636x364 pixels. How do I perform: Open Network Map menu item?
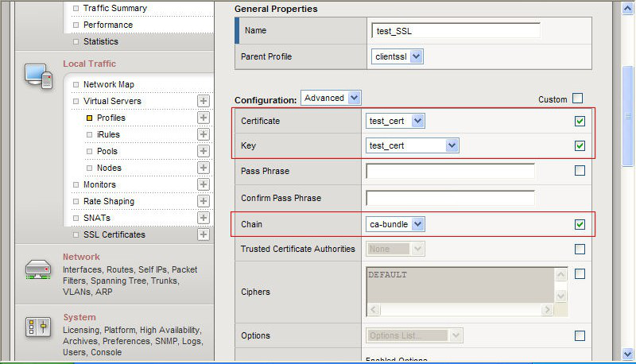coord(110,84)
